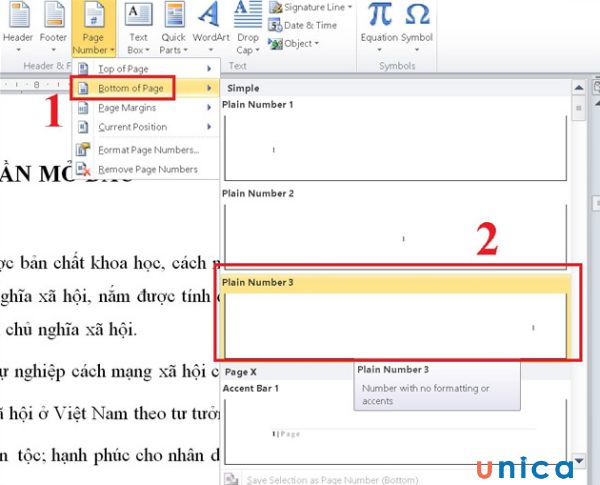
Task: Click the Simple gallery section heading
Action: [x=243, y=88]
